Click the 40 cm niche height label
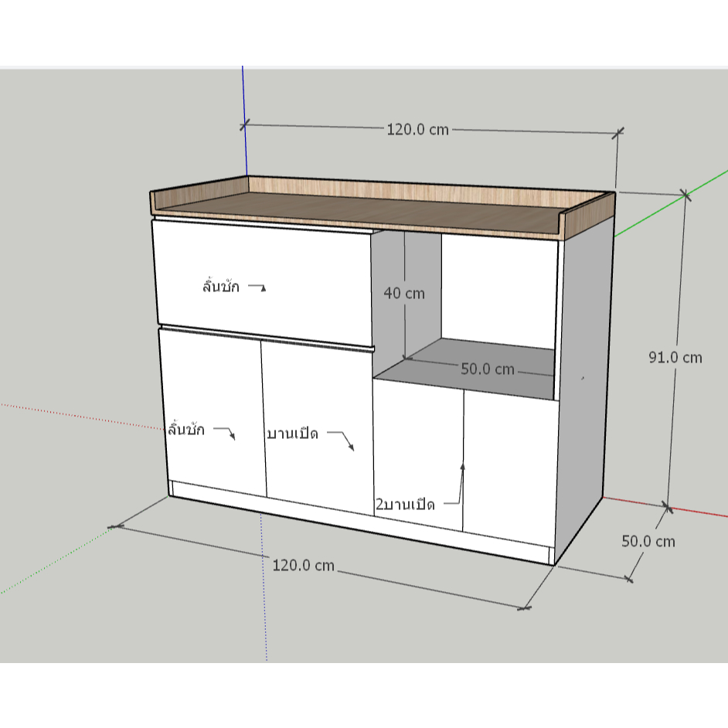 point(404,293)
